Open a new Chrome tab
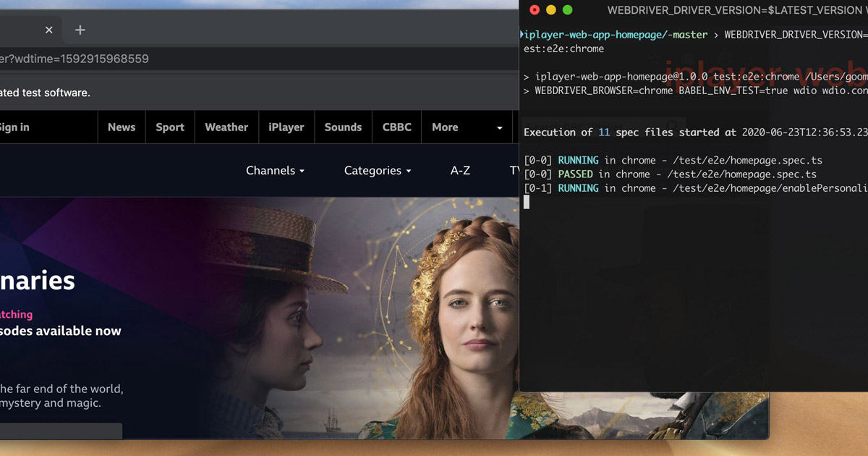Viewport: 868px width, 456px height. click(x=80, y=30)
